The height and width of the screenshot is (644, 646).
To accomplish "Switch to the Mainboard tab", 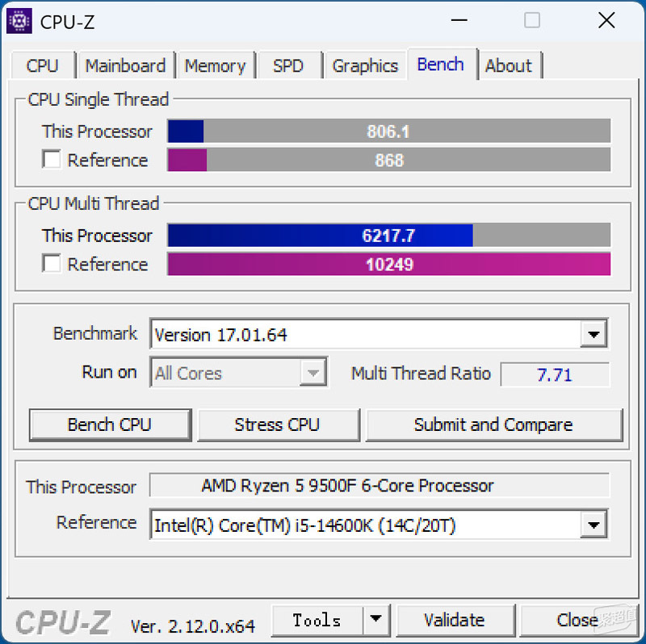I will click(125, 66).
